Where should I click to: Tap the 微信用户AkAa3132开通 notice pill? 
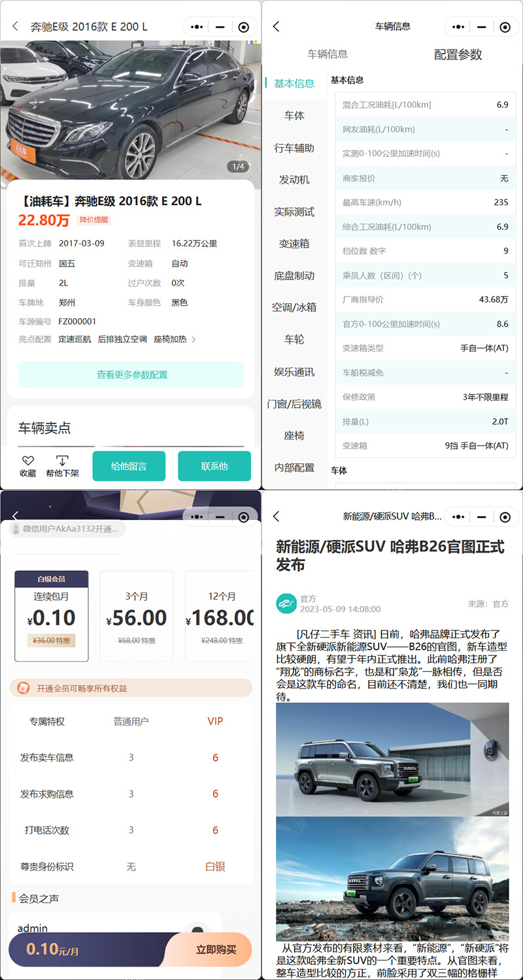(67, 529)
